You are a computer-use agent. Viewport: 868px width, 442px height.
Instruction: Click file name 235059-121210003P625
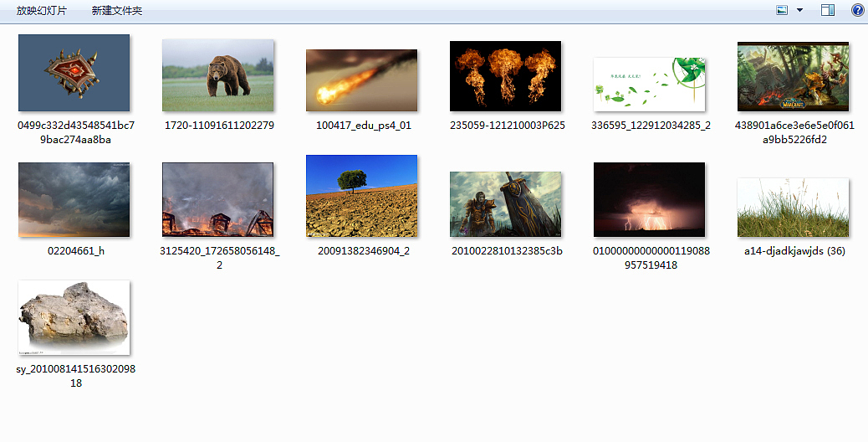[x=508, y=126]
